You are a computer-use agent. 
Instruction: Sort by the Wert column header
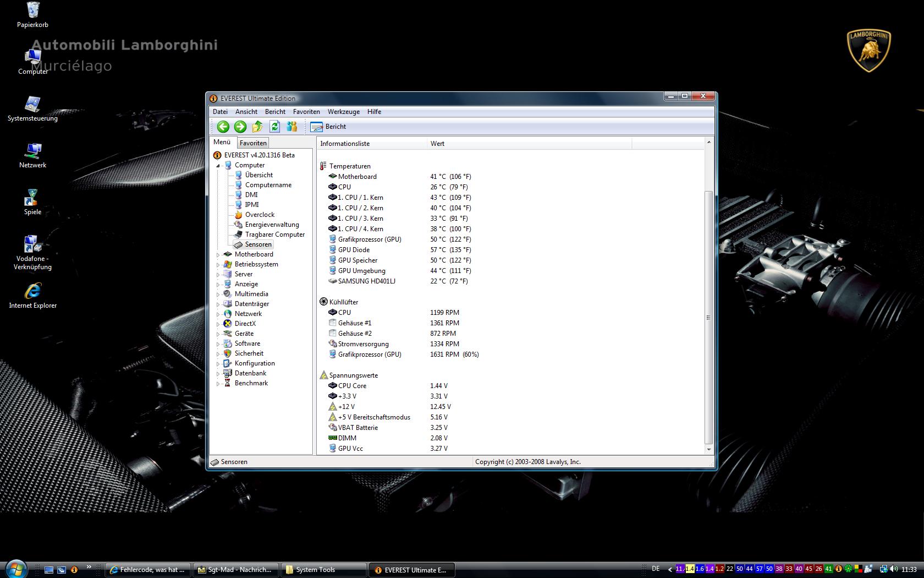pyautogui.click(x=530, y=144)
